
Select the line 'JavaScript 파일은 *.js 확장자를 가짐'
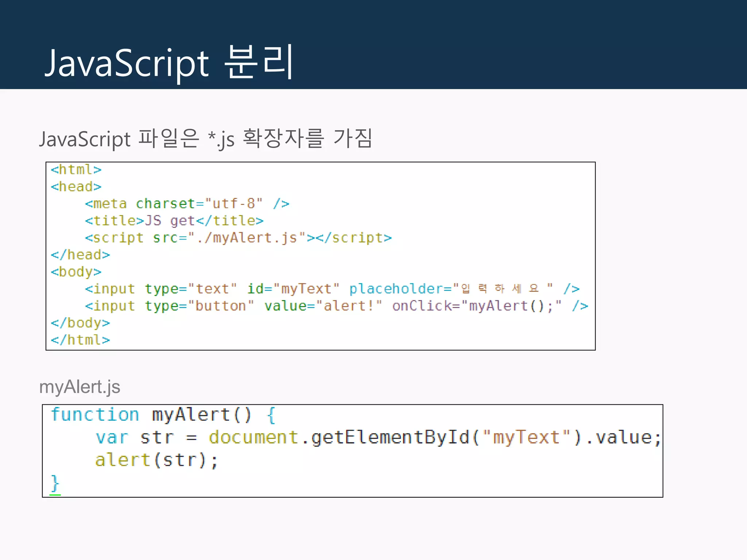pyautogui.click(x=206, y=139)
